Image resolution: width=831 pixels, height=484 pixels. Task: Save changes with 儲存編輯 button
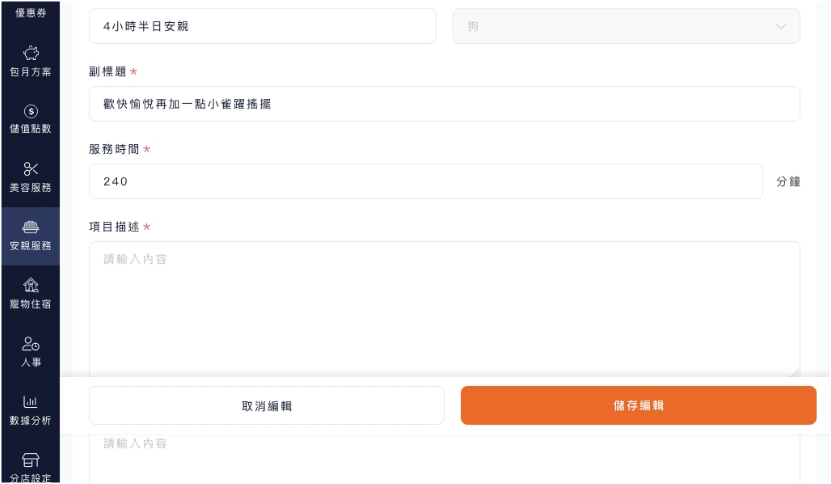point(638,406)
